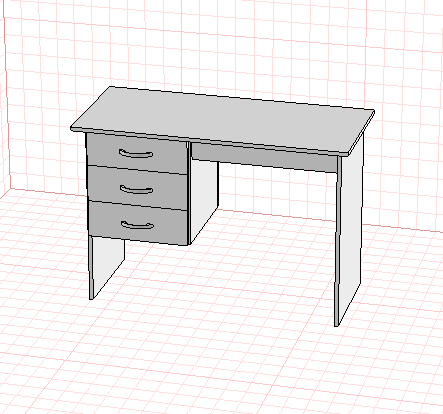Select the inner side panel of the drawer cabinet
443x414 pixels.
(204, 200)
